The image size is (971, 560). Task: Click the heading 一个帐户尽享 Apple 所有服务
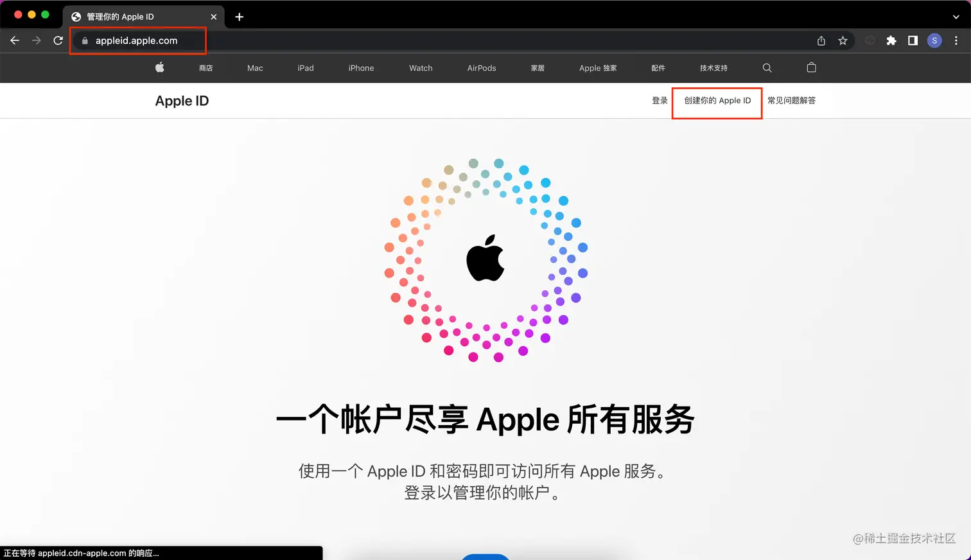pos(485,420)
